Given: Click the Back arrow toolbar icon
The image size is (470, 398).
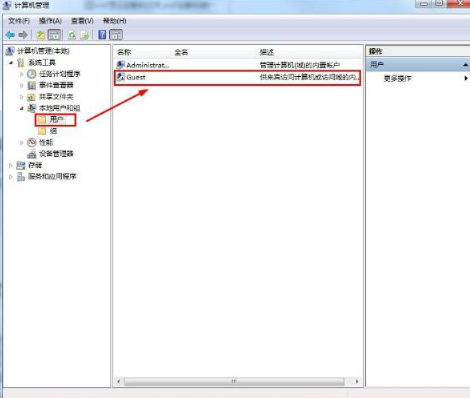Looking at the screenshot, I should (x=10, y=35).
